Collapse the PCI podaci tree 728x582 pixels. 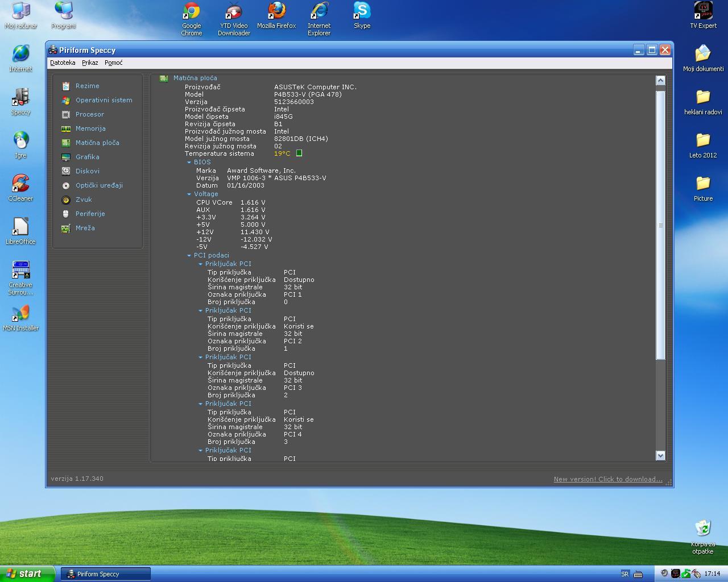tap(189, 256)
